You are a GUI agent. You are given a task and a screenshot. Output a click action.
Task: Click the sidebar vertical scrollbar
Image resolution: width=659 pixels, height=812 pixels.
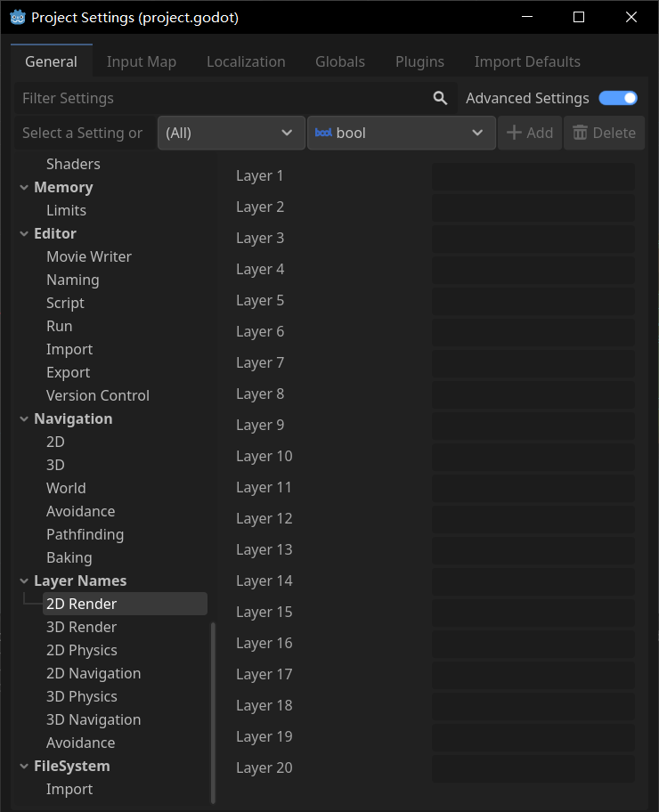coord(213,712)
